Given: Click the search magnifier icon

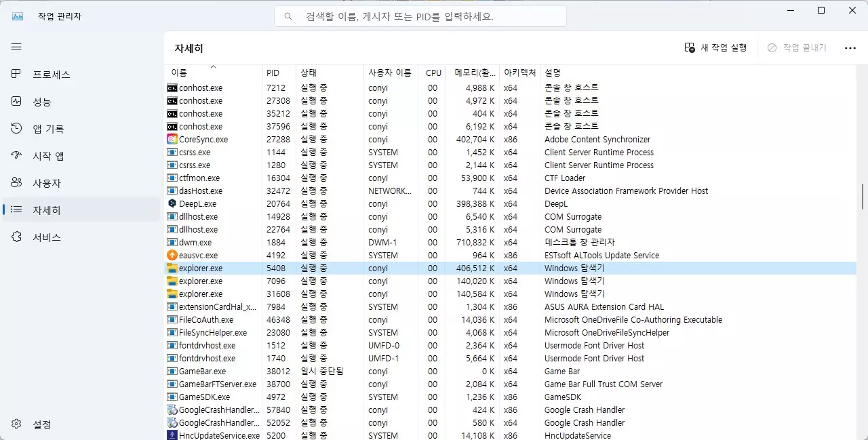Looking at the screenshot, I should point(288,16).
